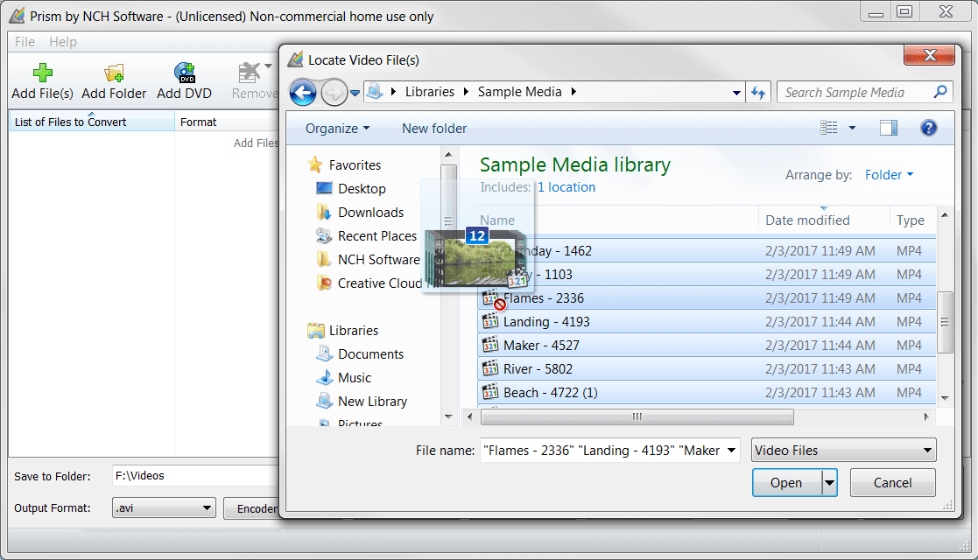Go back with the blue arrow button
Viewport: 978px width, 560px height.
tap(303, 93)
